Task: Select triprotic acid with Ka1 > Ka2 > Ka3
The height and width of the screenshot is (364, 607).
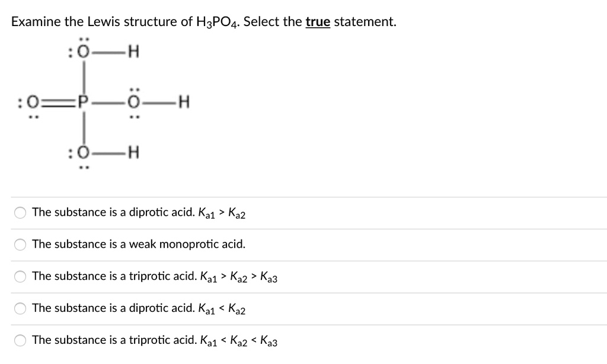Action: [x=20, y=276]
